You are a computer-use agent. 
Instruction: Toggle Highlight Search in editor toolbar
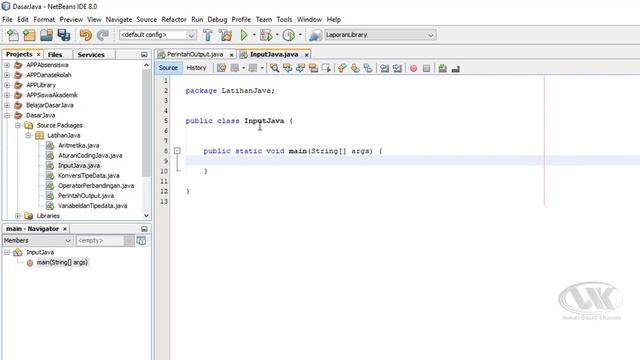coord(313,68)
